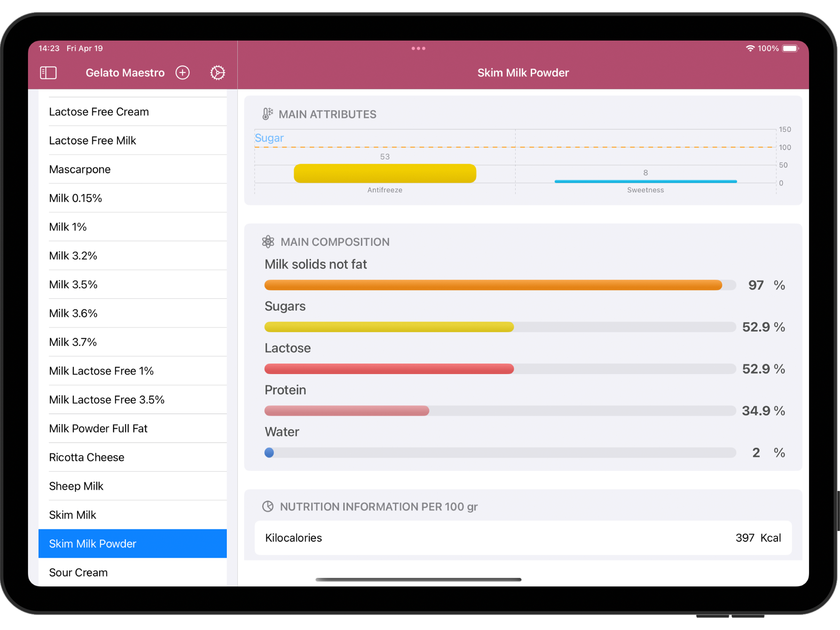840x630 pixels.
Task: Open Milk Lactose Free 3.5% details
Action: pyautogui.click(x=133, y=400)
